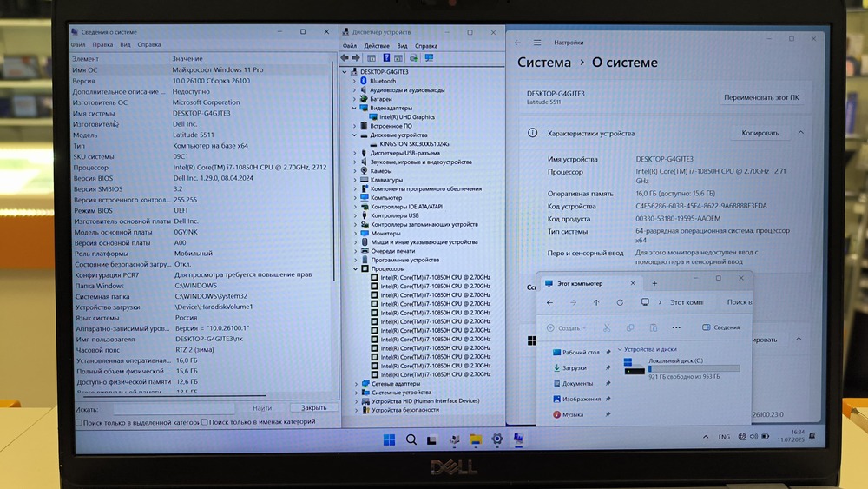This screenshot has width=868, height=489.
Task: Toggle 'Поиск только в именах категорий' checkbox
Action: 204,422
